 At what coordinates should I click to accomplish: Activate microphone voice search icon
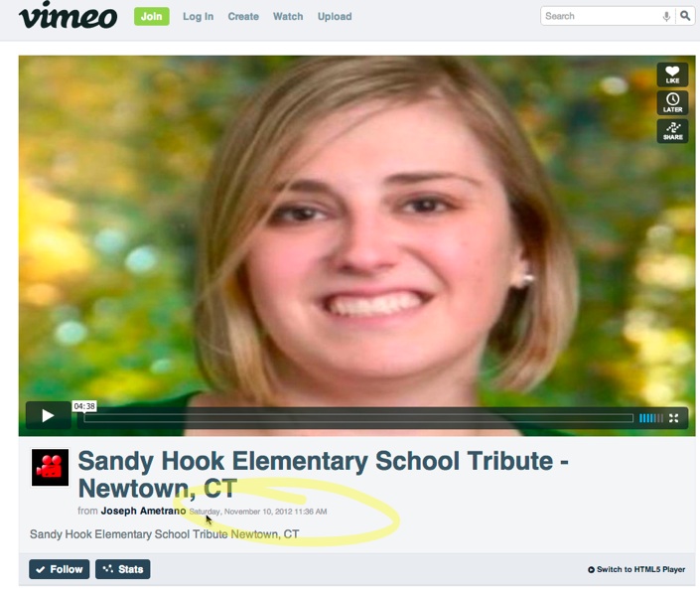coord(666,17)
